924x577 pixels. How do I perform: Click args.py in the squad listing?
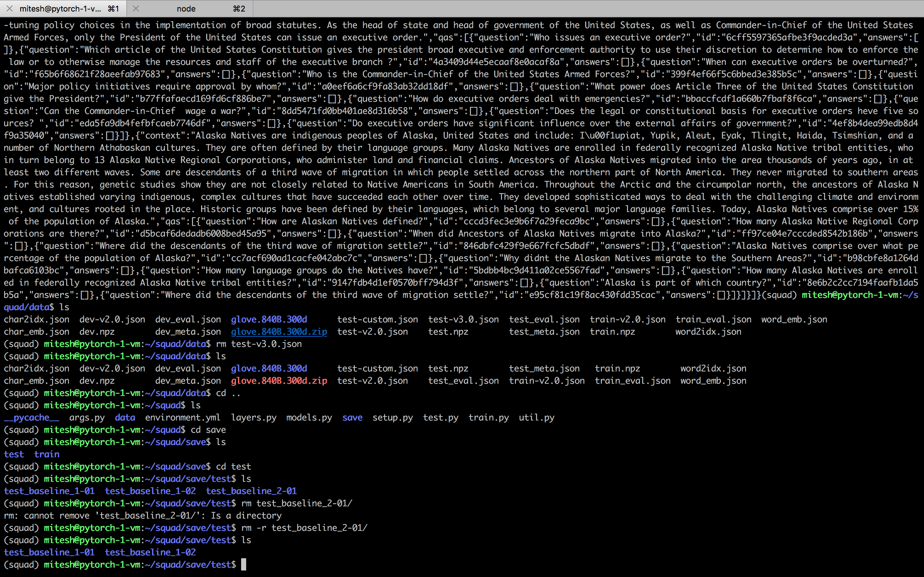pos(87,418)
